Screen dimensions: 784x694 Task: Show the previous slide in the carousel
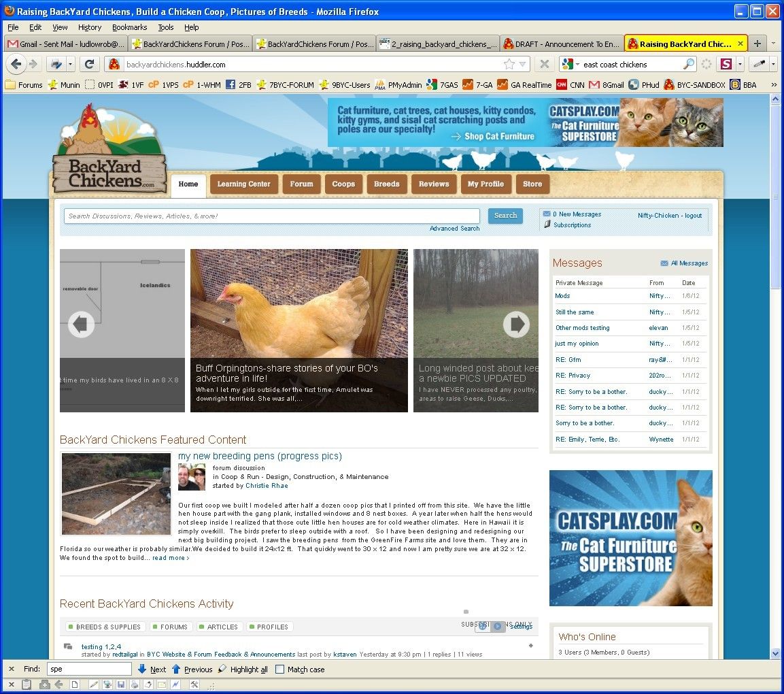(80, 325)
